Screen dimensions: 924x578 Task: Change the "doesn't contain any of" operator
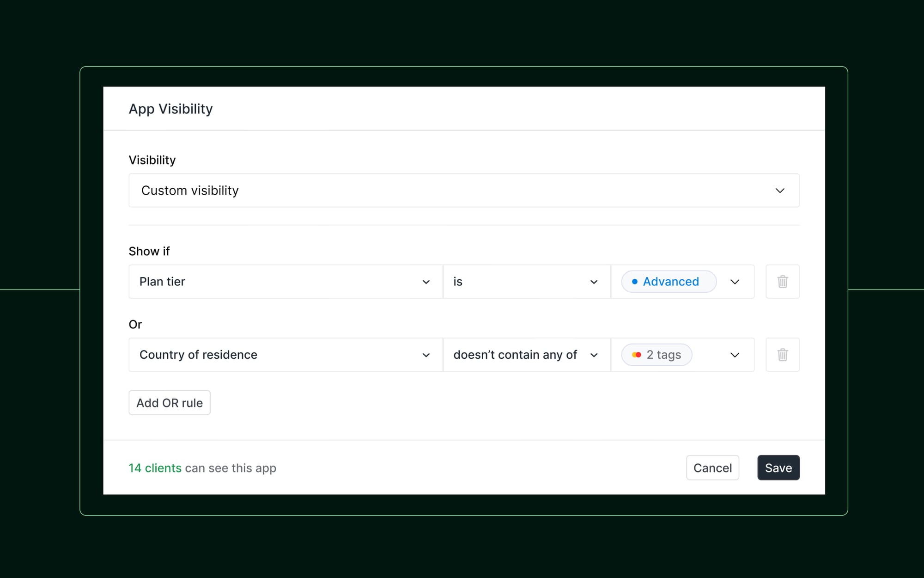527,355
